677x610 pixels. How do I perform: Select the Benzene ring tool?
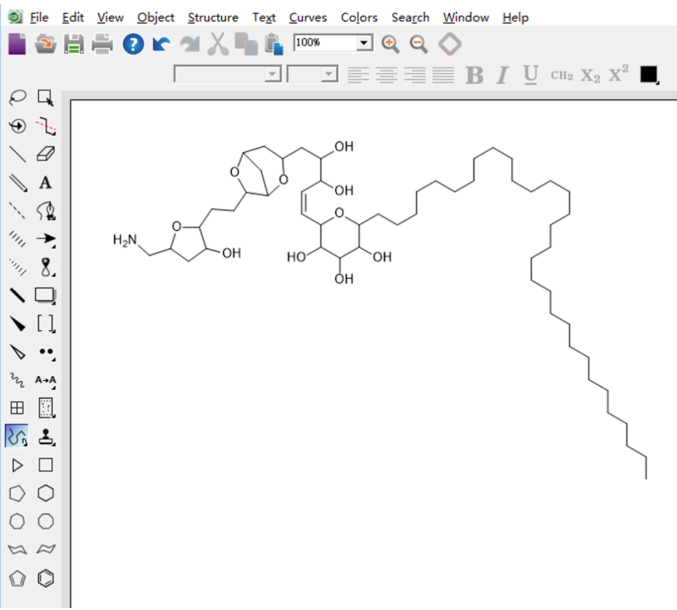click(46, 578)
